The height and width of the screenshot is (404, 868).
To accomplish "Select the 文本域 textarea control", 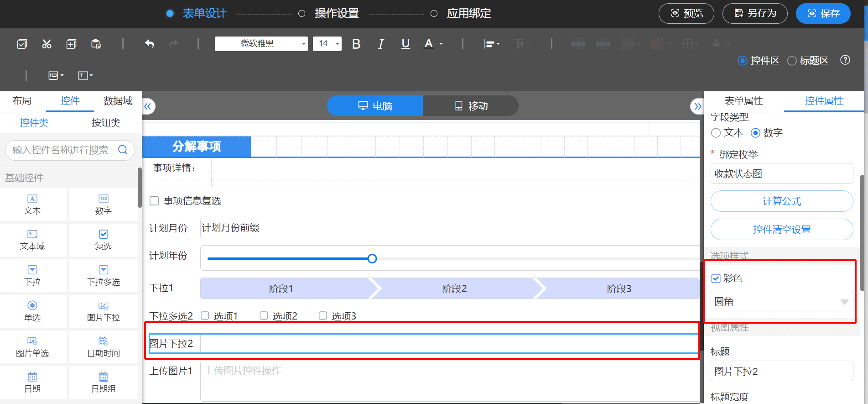I will 32,240.
